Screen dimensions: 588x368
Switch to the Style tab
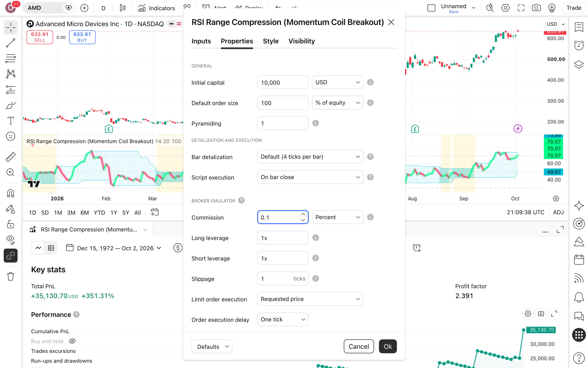point(271,41)
